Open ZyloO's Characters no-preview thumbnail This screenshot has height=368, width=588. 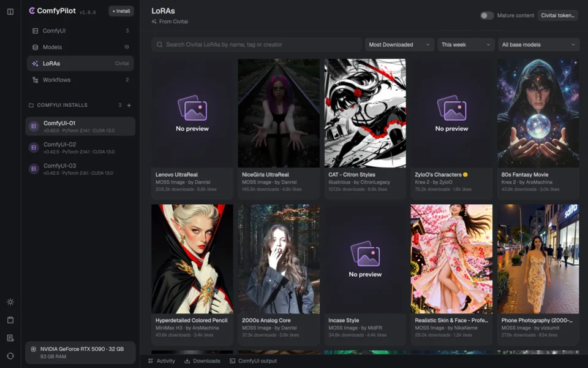point(451,113)
